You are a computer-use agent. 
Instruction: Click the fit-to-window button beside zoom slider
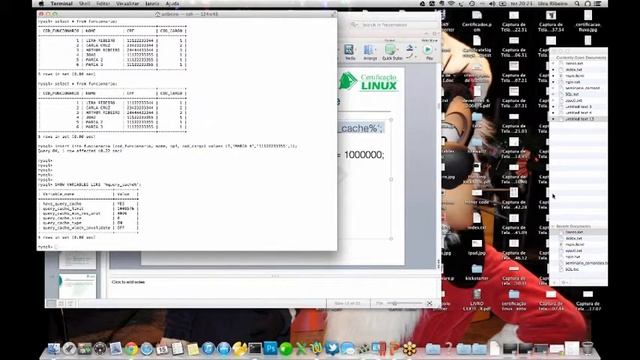tap(429, 303)
